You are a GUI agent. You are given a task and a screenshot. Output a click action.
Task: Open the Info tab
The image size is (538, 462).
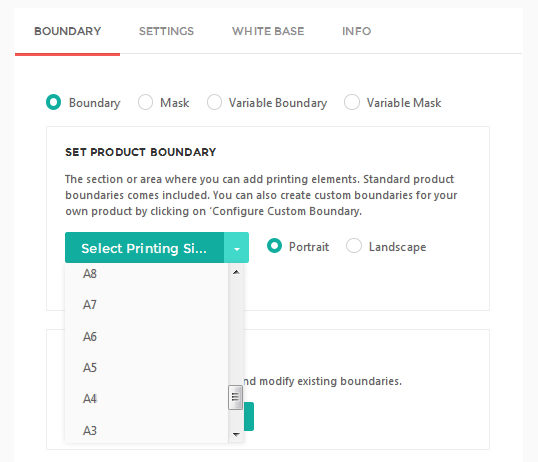coord(356,31)
